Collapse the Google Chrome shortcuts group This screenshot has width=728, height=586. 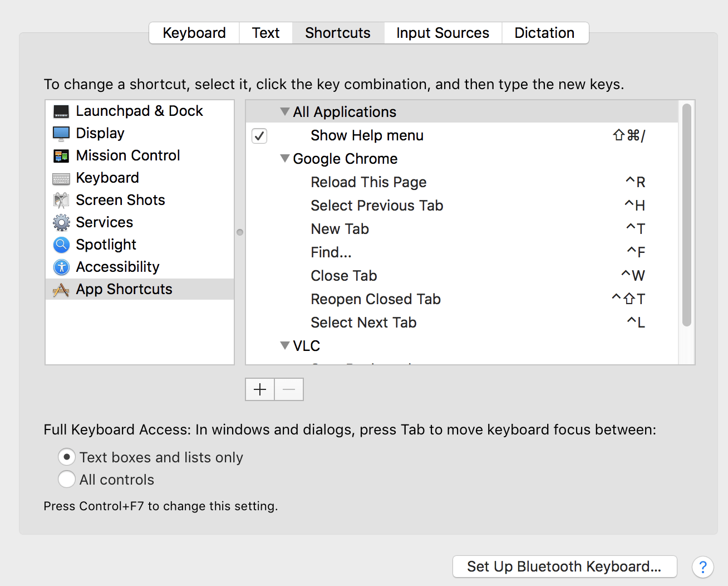click(285, 159)
